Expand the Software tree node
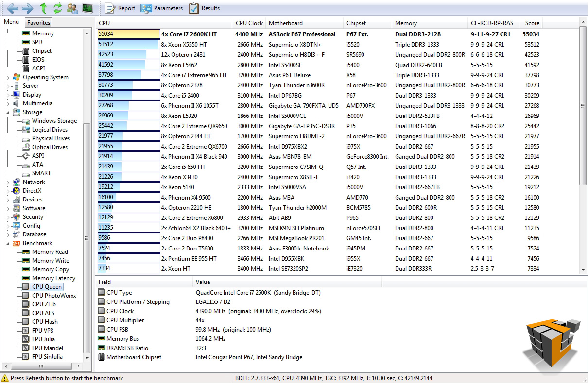Screen dimensions: 588x383 point(8,209)
